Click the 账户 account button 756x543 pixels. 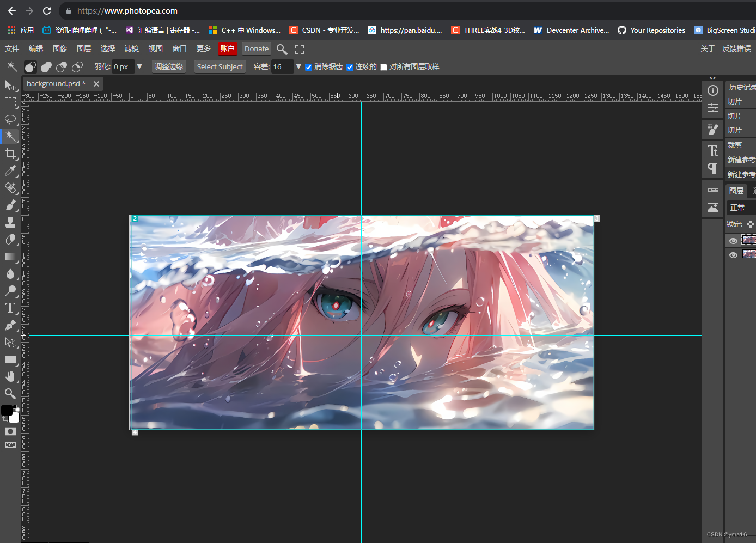click(227, 48)
